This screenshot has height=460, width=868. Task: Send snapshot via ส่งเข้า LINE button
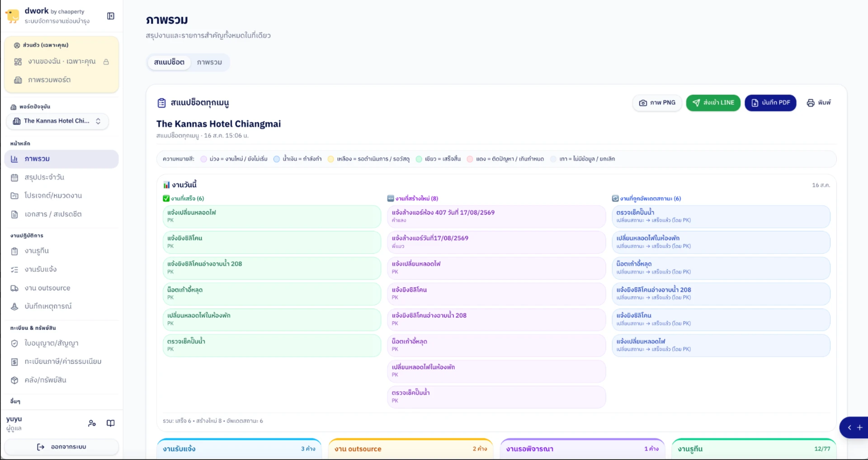coord(713,103)
